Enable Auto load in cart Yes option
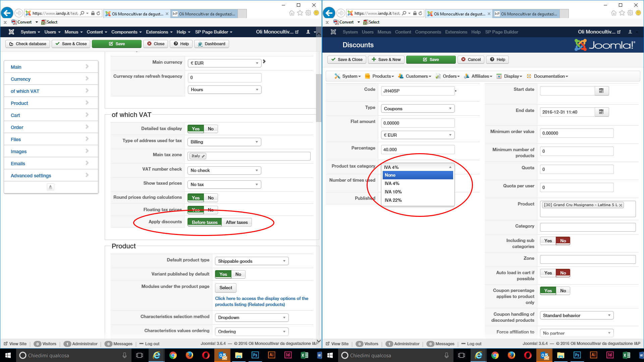This screenshot has height=362, width=644. point(548,273)
